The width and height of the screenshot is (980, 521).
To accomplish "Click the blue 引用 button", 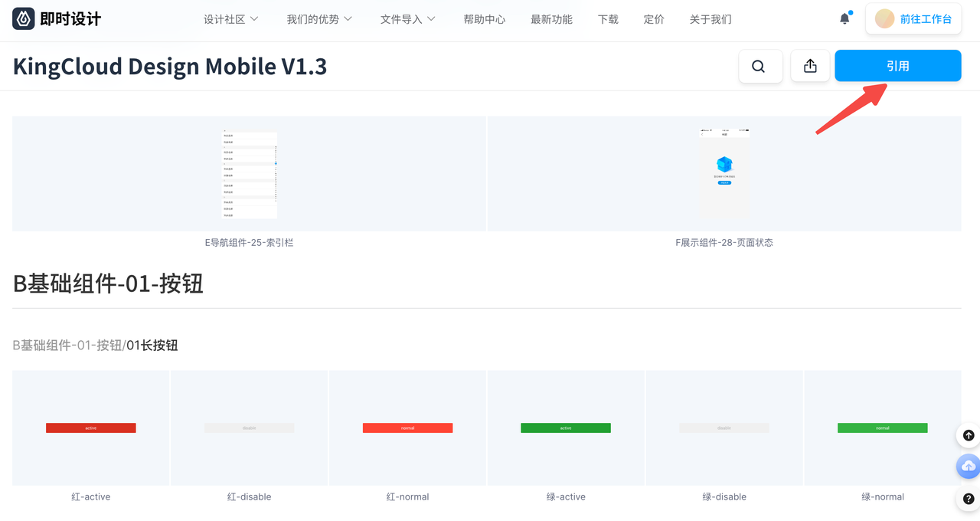I will [x=898, y=66].
